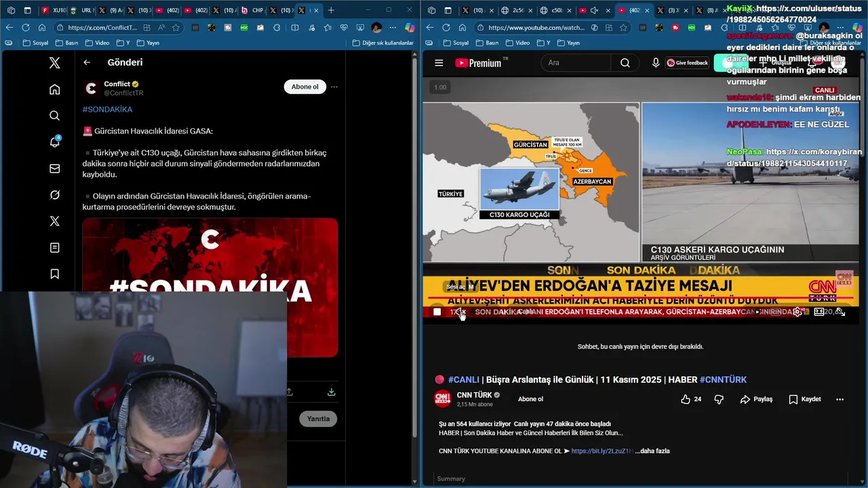This screenshot has width=868, height=488.
Task: Like the CNN TÜRK video
Action: tap(691, 399)
